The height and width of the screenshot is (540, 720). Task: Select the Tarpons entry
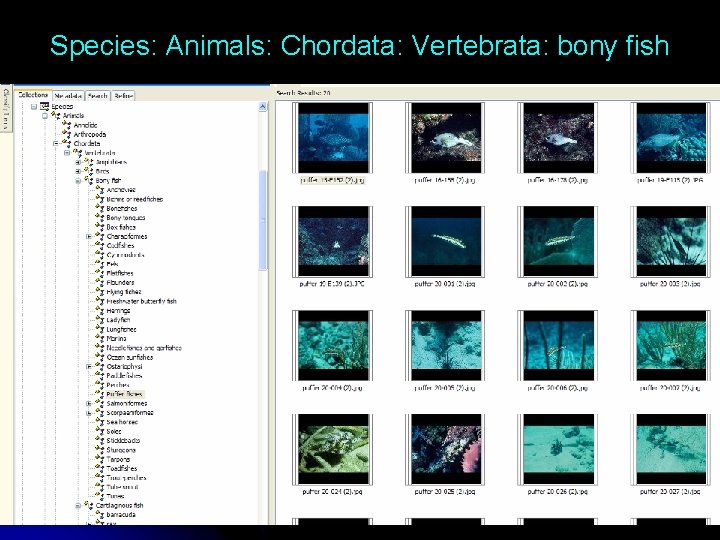[118, 459]
